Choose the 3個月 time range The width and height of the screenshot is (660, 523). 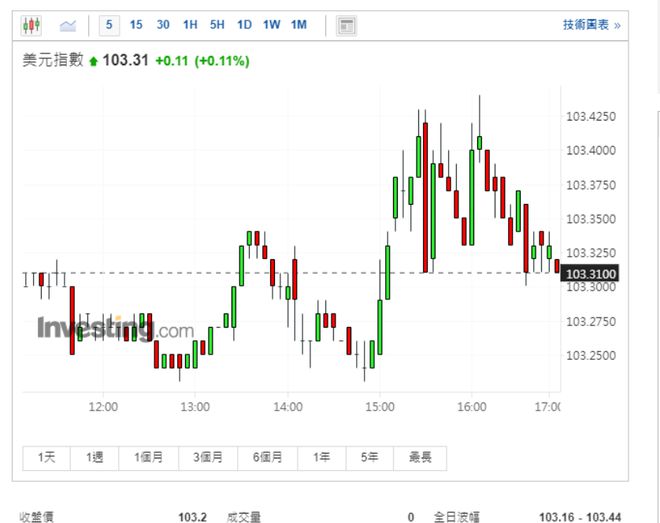click(208, 458)
